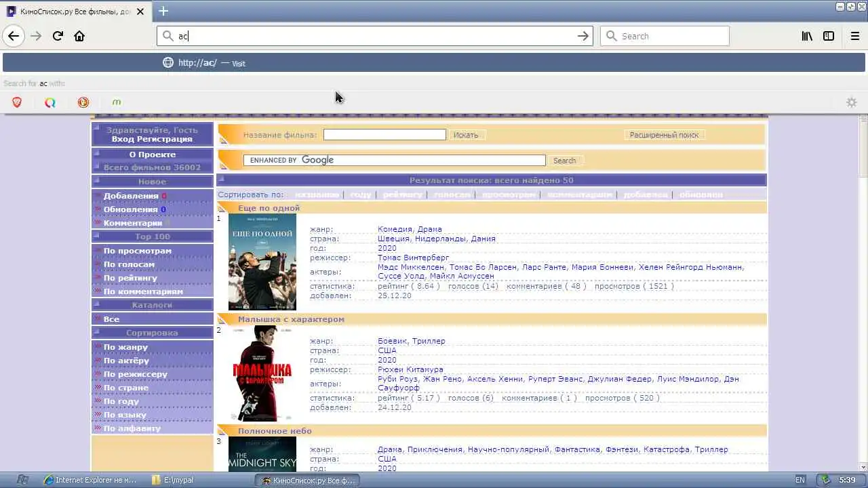Sort catalog По стране
The image size is (868, 488).
coord(125,388)
